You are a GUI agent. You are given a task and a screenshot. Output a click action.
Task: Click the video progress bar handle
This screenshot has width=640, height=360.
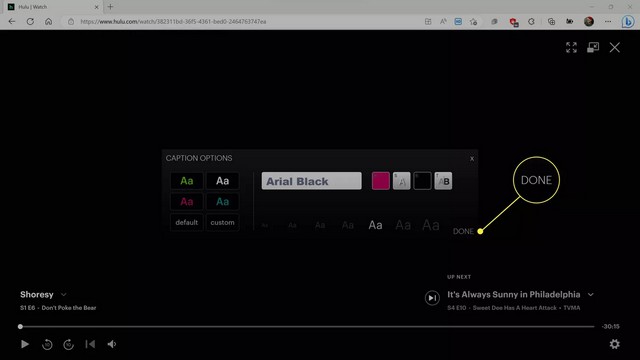click(20, 327)
